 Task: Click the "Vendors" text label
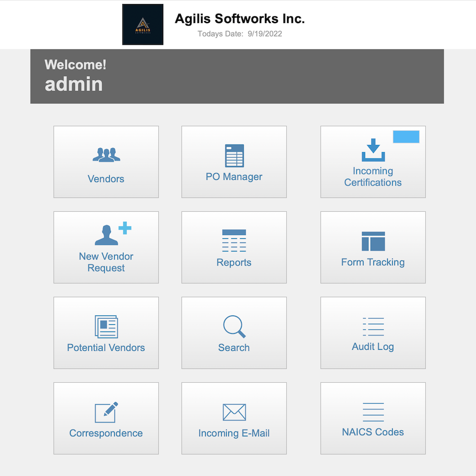click(106, 179)
